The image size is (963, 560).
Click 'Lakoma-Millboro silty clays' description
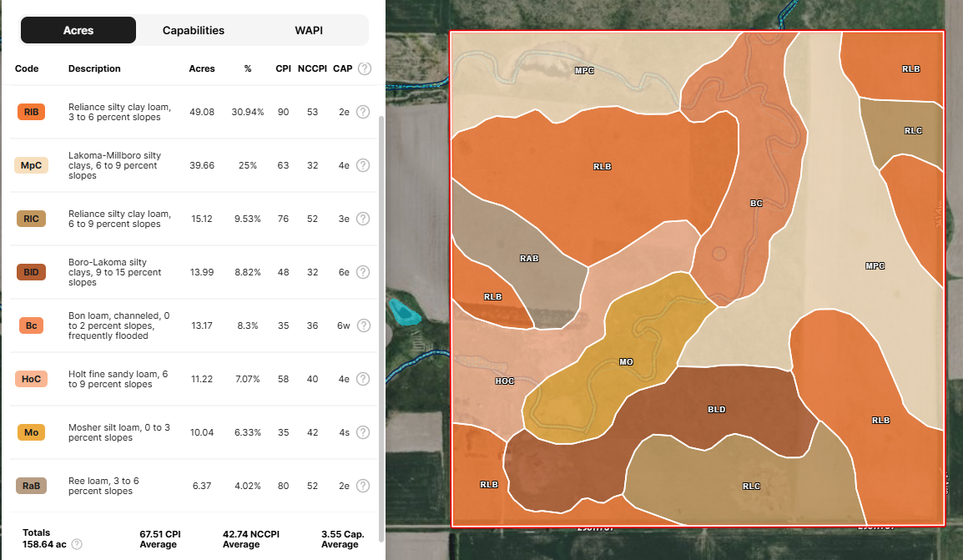tap(115, 165)
